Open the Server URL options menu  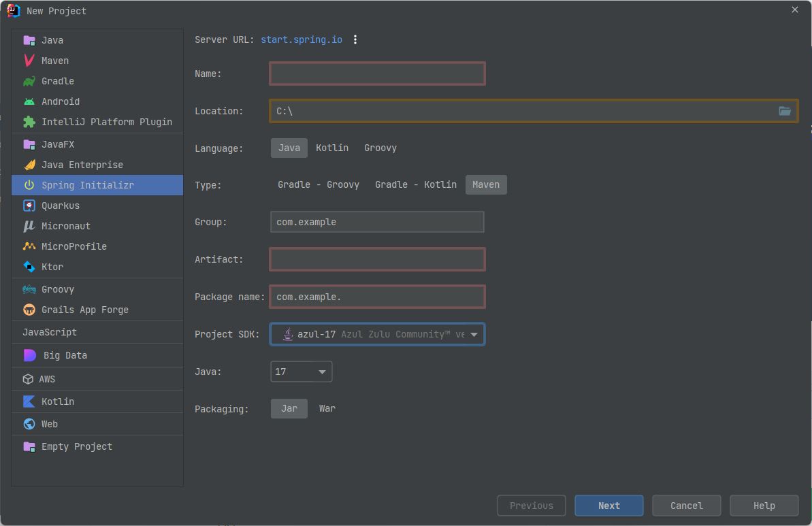click(x=355, y=40)
